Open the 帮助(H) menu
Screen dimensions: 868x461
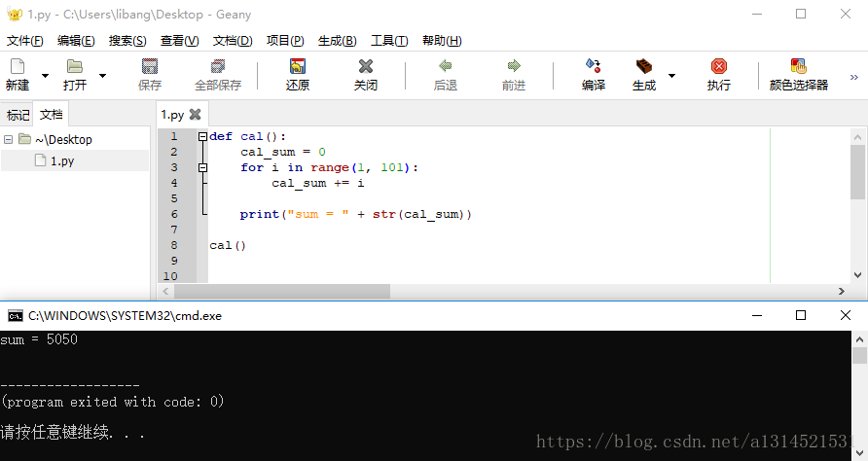tap(442, 41)
